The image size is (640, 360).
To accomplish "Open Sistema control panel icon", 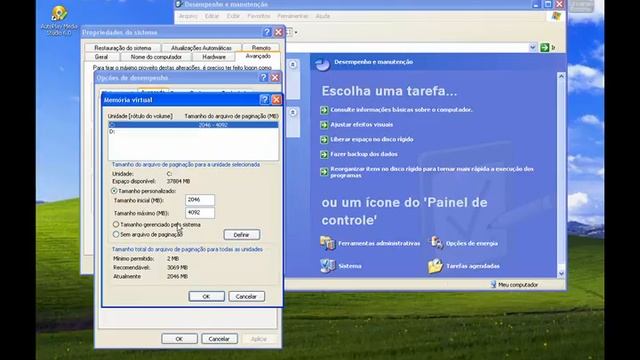I will [x=327, y=266].
